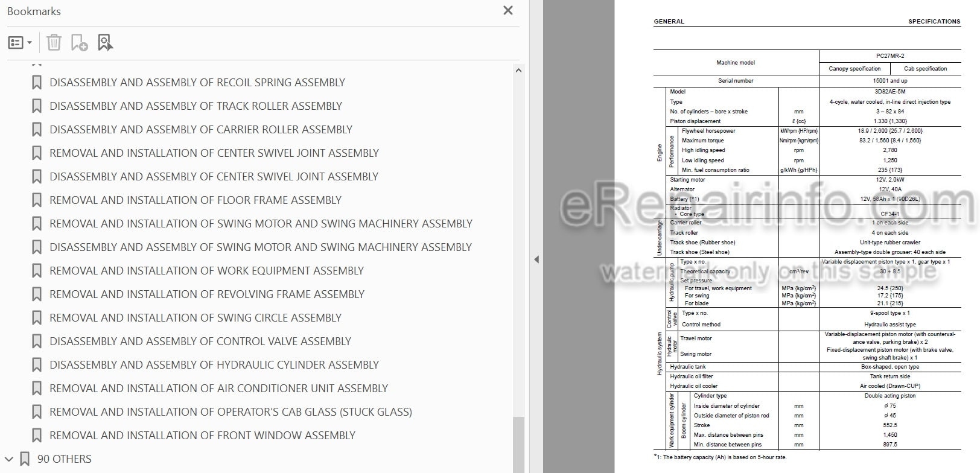Jump to Air Conditioner Unit bookmark
The height and width of the screenshot is (473, 980).
(218, 389)
